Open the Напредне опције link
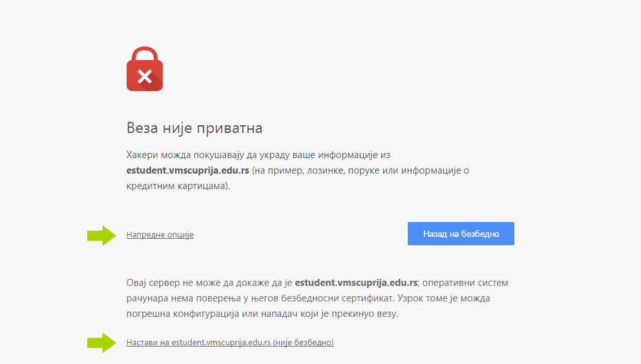The image size is (641, 364). [160, 235]
